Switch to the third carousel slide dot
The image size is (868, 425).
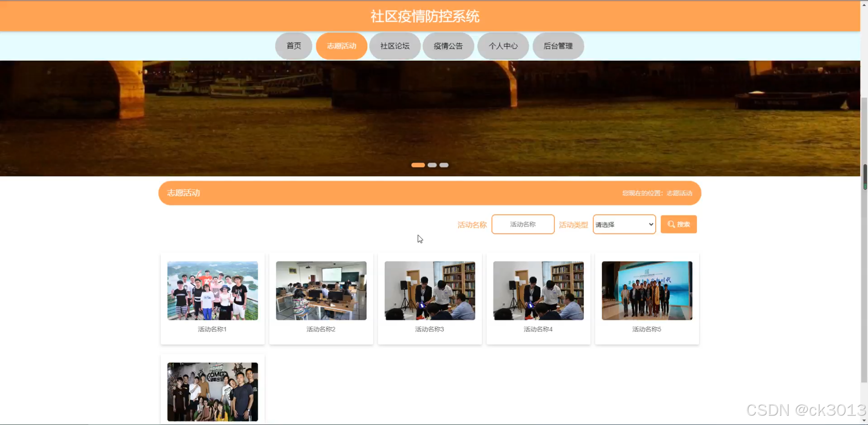(444, 165)
